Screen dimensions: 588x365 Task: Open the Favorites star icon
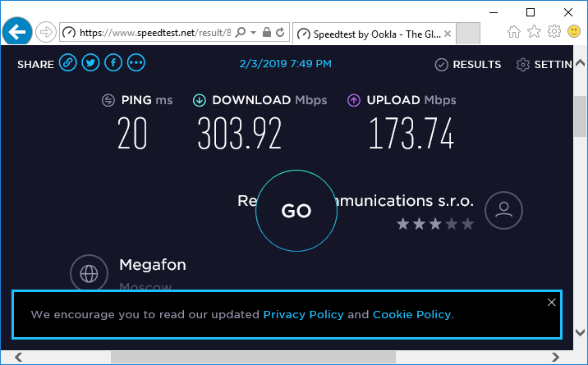(x=534, y=32)
